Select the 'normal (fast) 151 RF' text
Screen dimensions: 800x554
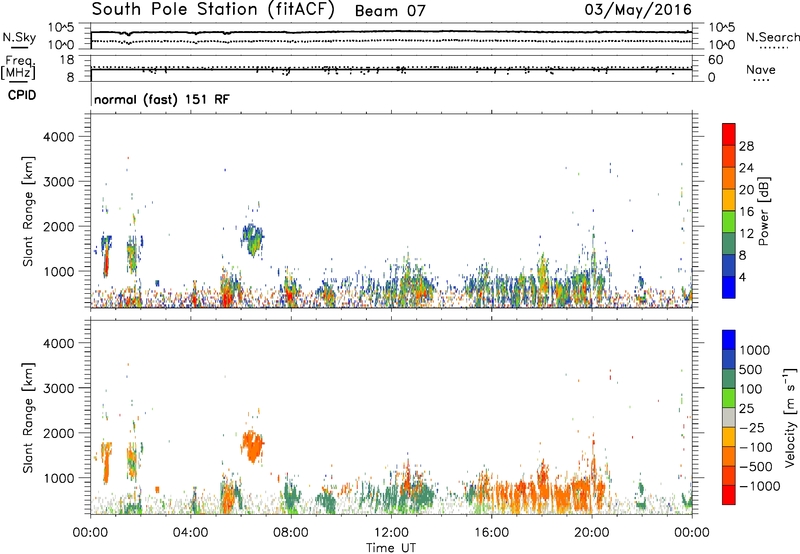[162, 99]
